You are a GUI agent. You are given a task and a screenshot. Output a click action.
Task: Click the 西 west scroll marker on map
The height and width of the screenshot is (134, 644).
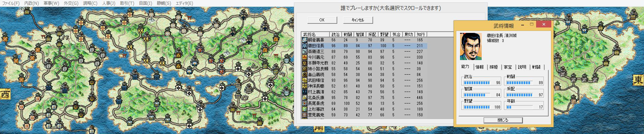pyautogui.click(x=5, y=94)
